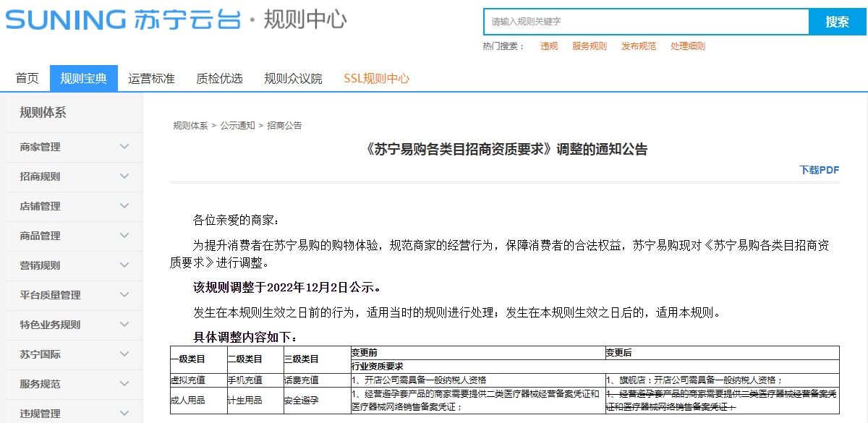
Task: Expand the 特色业务规则 sidebar section
Action: [x=74, y=325]
